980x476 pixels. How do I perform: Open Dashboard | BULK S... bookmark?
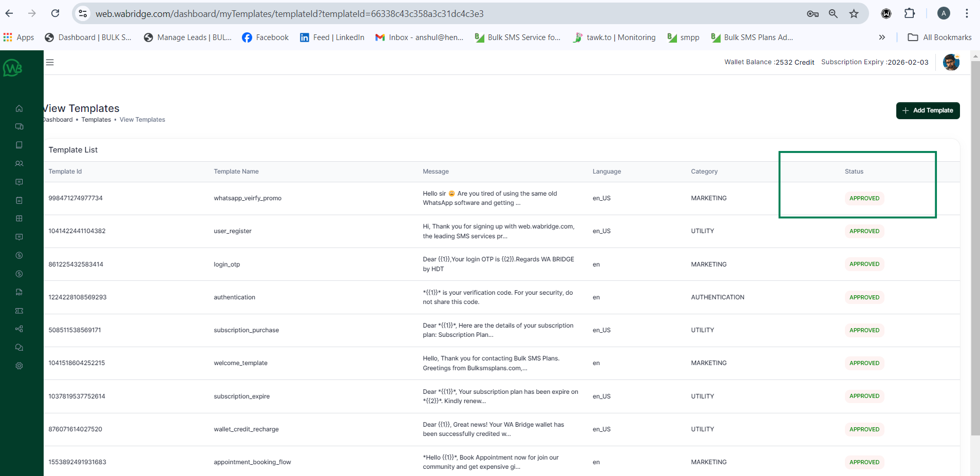coord(88,37)
